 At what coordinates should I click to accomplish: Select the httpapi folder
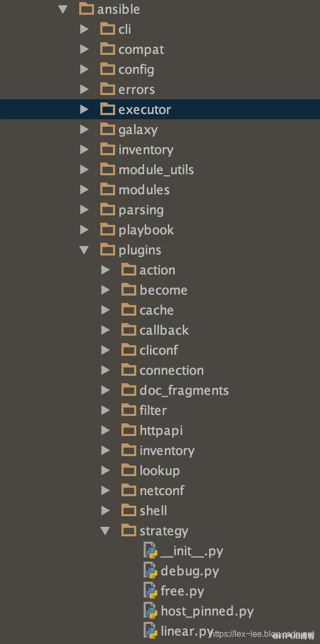tap(161, 431)
